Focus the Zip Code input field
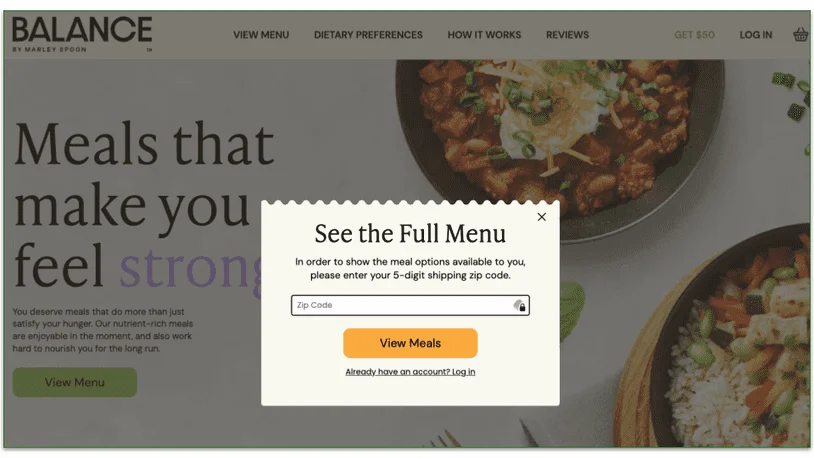This screenshot has width=814, height=458. click(410, 305)
